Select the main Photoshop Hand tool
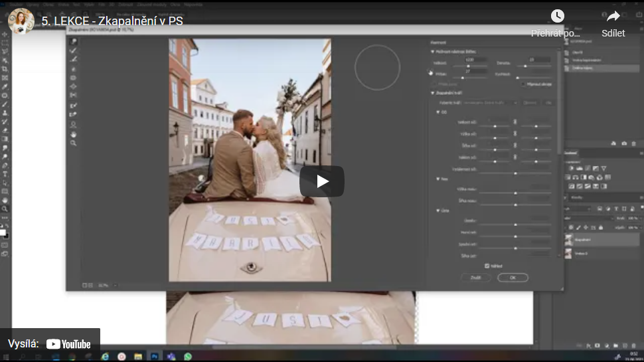 coord(5,201)
